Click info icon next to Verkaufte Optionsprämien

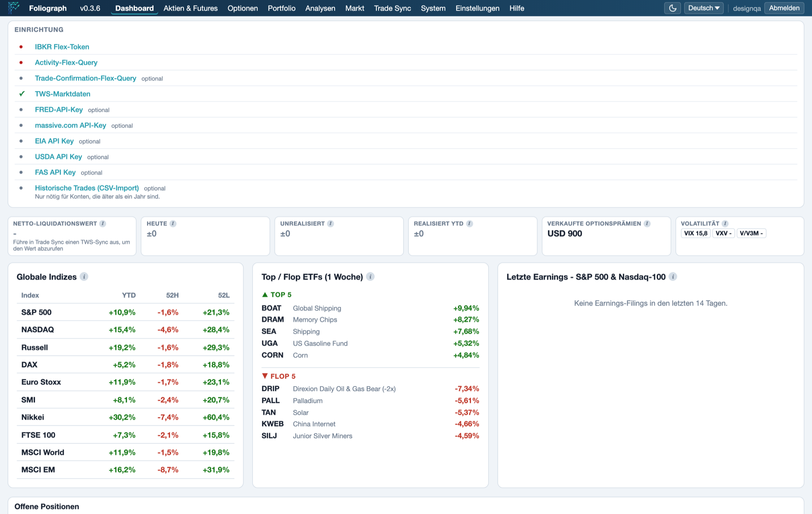647,224
